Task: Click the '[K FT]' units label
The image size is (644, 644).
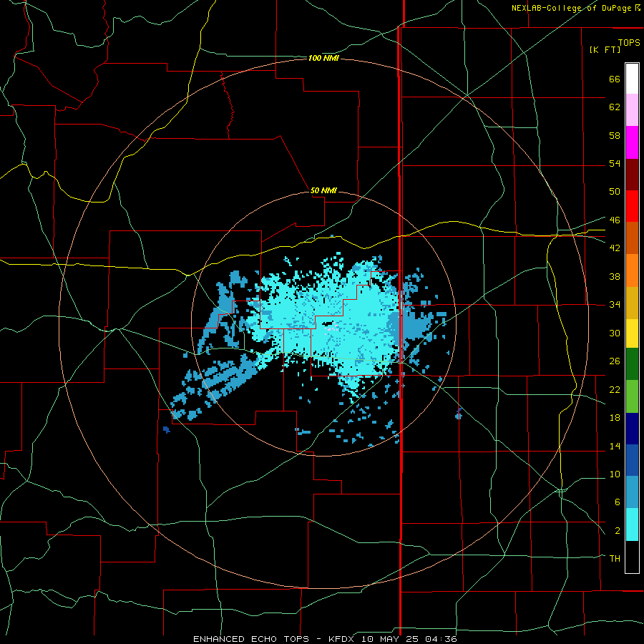Action: click(x=605, y=49)
